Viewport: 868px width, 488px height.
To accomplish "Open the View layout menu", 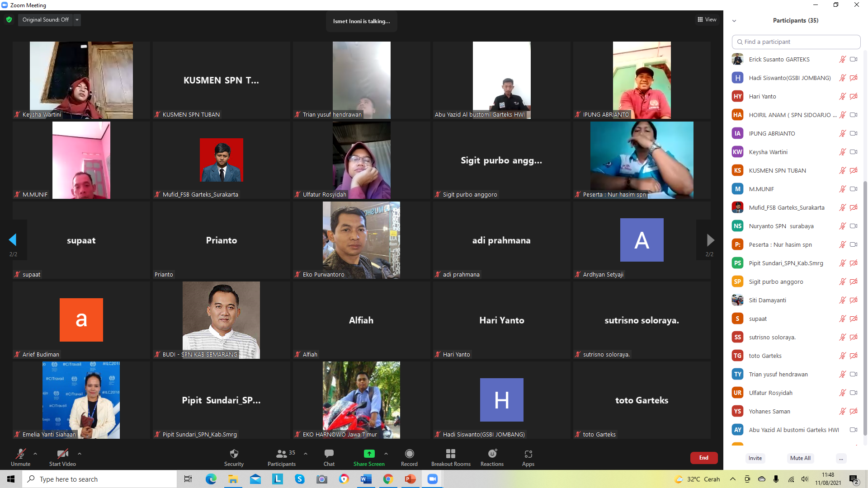I will click(707, 19).
